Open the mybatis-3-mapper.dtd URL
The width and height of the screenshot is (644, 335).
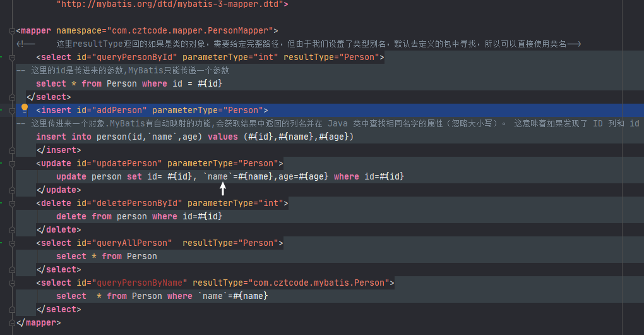[172, 4]
